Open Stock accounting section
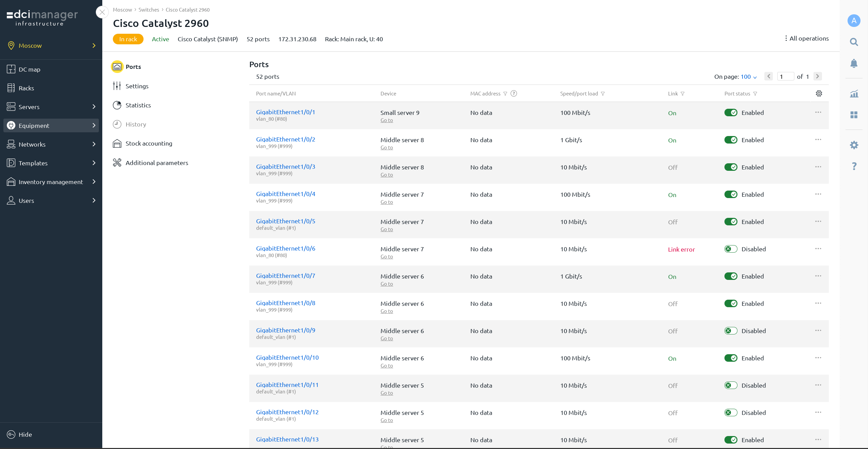 [x=149, y=144]
